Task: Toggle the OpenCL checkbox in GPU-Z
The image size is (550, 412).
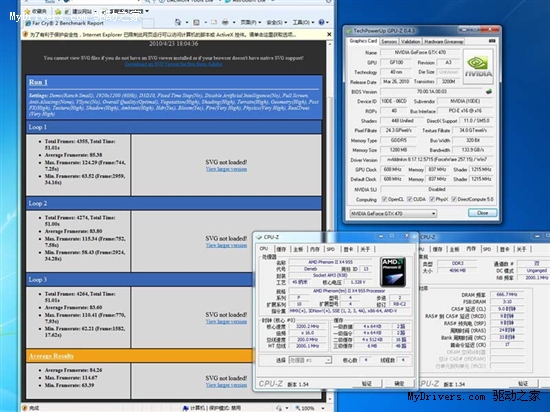Action: pos(384,199)
